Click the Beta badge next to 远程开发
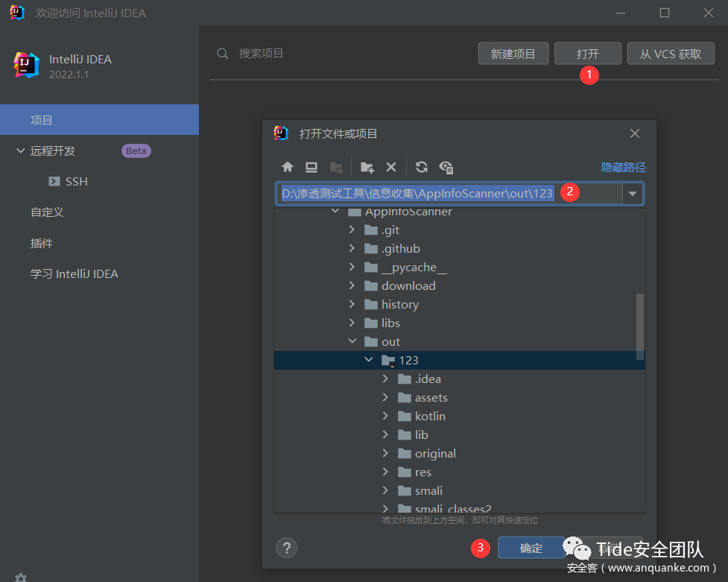 pyautogui.click(x=136, y=151)
